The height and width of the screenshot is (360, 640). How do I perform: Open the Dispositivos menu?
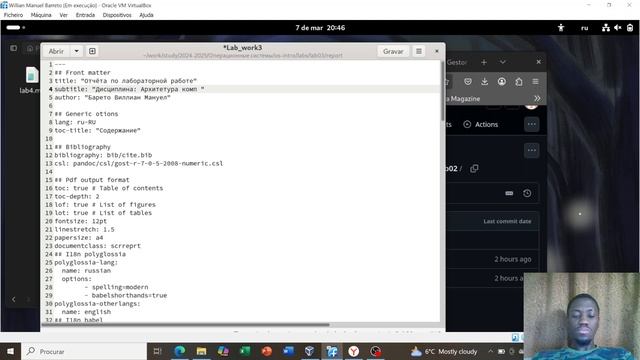pyautogui.click(x=117, y=15)
